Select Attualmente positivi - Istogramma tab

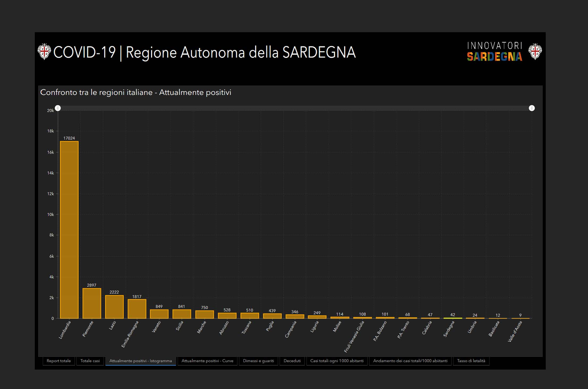point(140,361)
